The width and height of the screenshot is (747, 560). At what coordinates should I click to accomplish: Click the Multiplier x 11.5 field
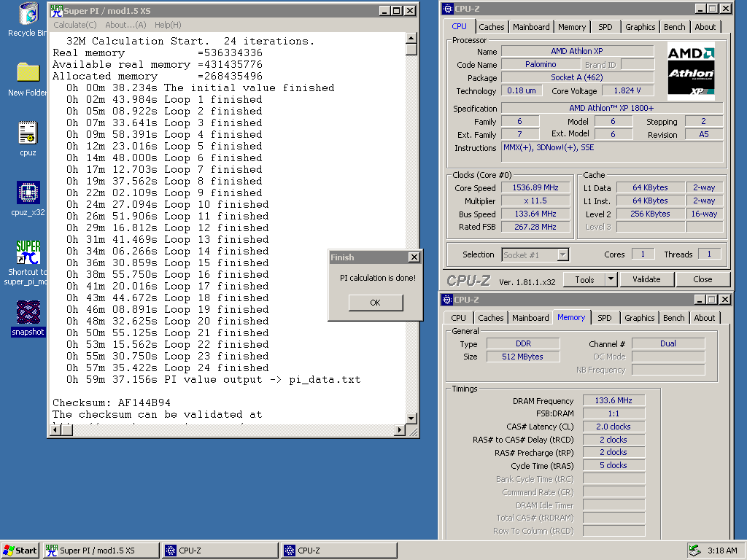click(535, 201)
